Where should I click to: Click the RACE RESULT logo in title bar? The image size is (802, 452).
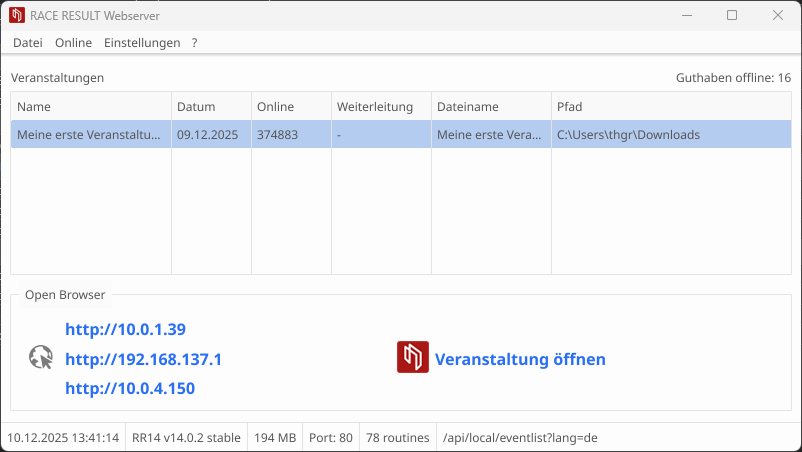17,16
